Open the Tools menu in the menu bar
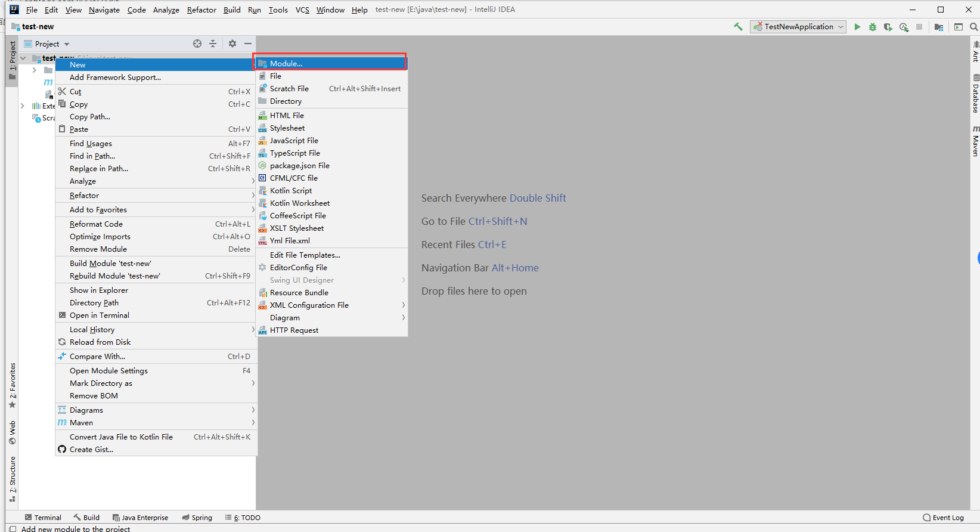Viewport: 980px width, 532px height. 278,10
